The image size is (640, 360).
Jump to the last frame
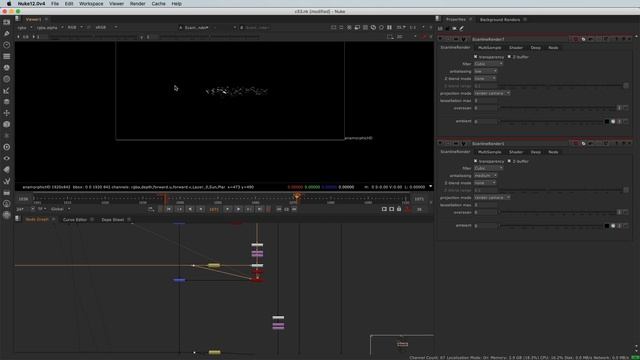click(x=260, y=209)
